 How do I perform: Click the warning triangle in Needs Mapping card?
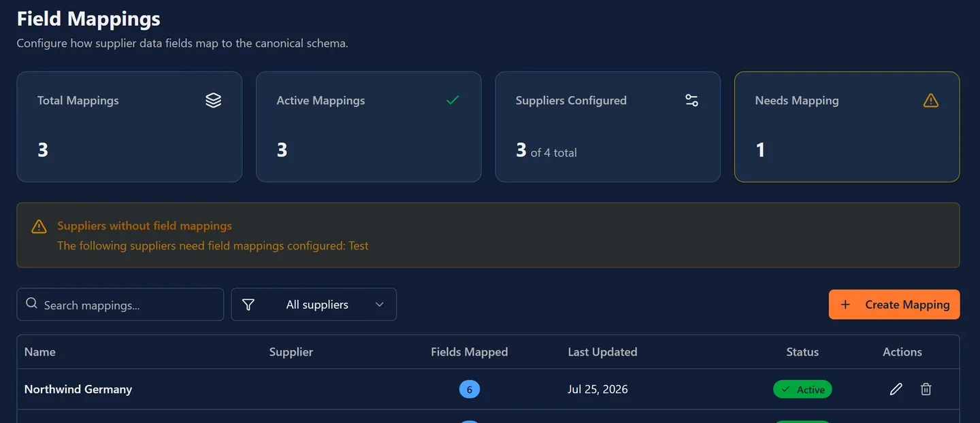[931, 101]
